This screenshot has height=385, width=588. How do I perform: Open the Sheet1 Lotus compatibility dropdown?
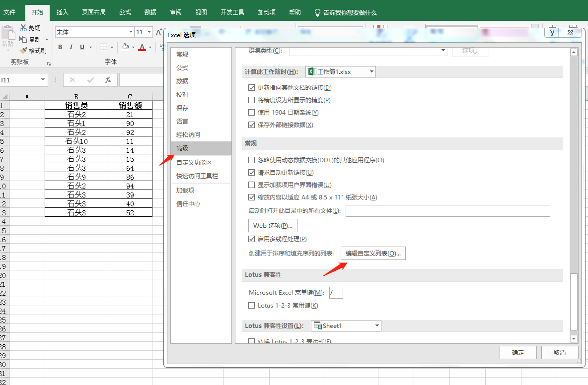click(377, 325)
